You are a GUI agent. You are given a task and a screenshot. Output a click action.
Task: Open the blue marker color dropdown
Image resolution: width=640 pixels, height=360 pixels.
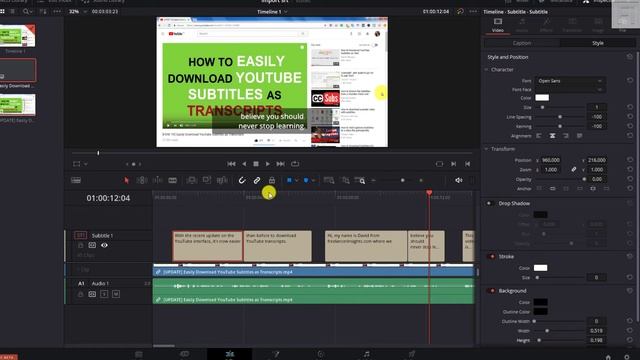pyautogui.click(x=313, y=180)
